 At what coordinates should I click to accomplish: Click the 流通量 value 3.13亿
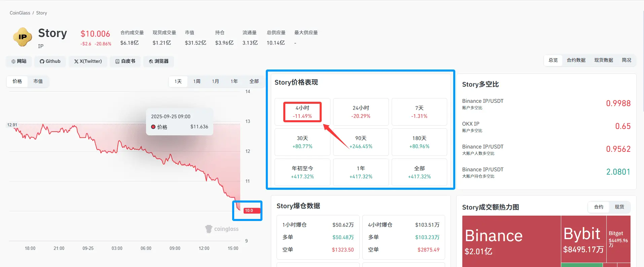(250, 43)
